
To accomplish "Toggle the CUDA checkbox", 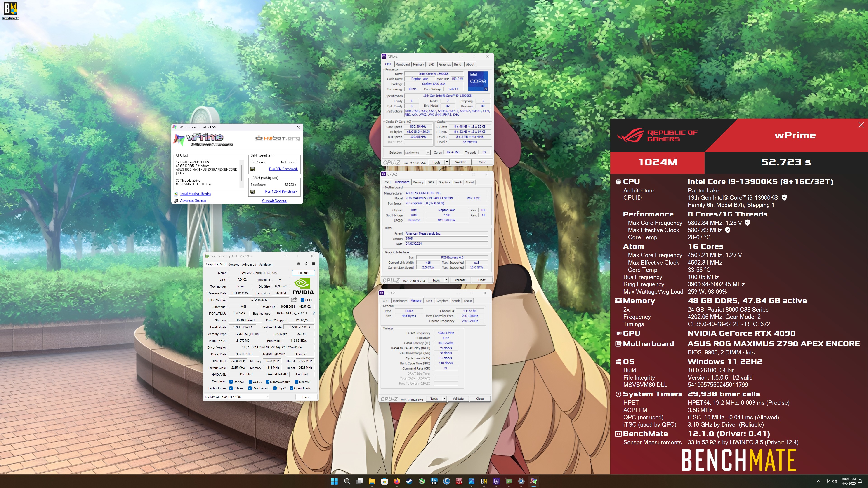I will pos(250,382).
